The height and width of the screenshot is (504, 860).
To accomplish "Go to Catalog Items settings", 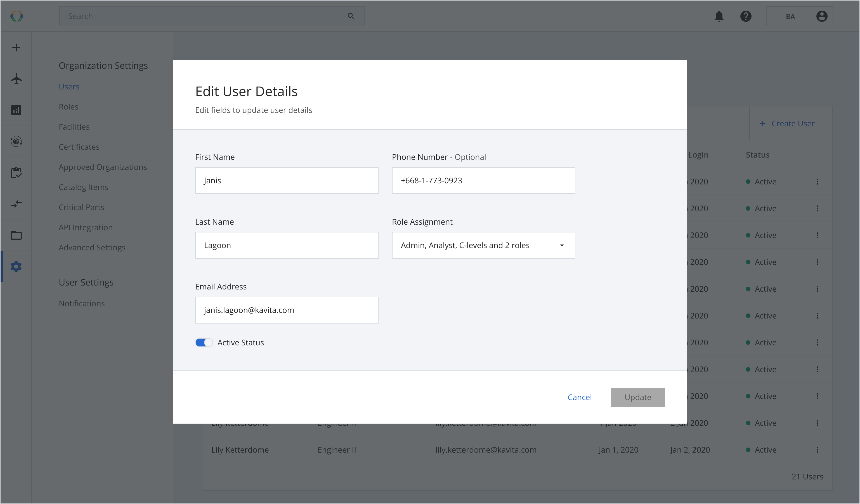I will click(83, 187).
